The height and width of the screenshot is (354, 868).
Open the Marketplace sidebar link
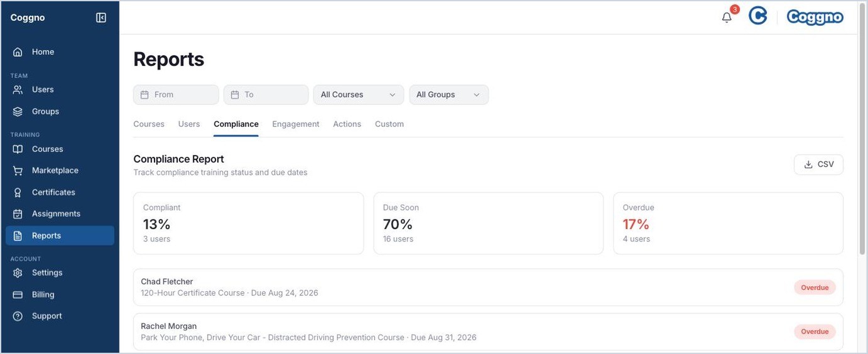tap(60, 171)
